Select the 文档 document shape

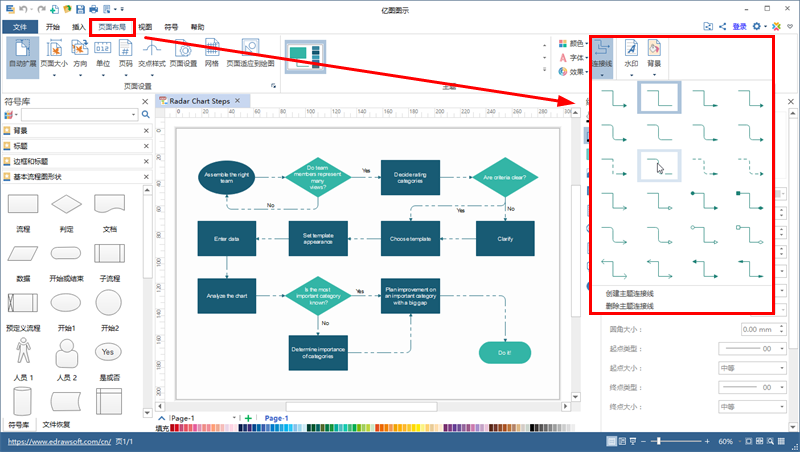click(x=110, y=204)
